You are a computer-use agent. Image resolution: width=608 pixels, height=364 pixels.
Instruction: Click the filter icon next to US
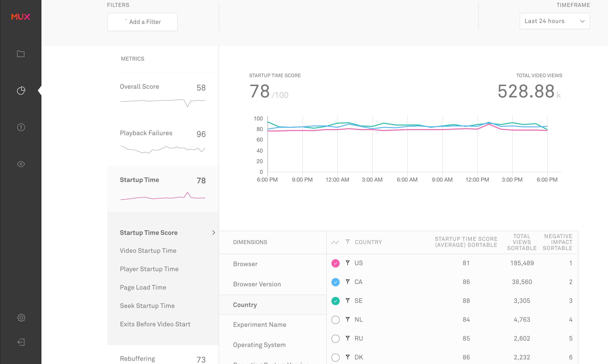click(347, 263)
